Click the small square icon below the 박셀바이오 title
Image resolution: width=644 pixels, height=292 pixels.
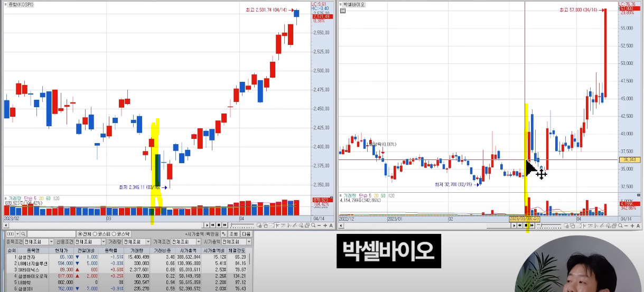tap(342, 11)
